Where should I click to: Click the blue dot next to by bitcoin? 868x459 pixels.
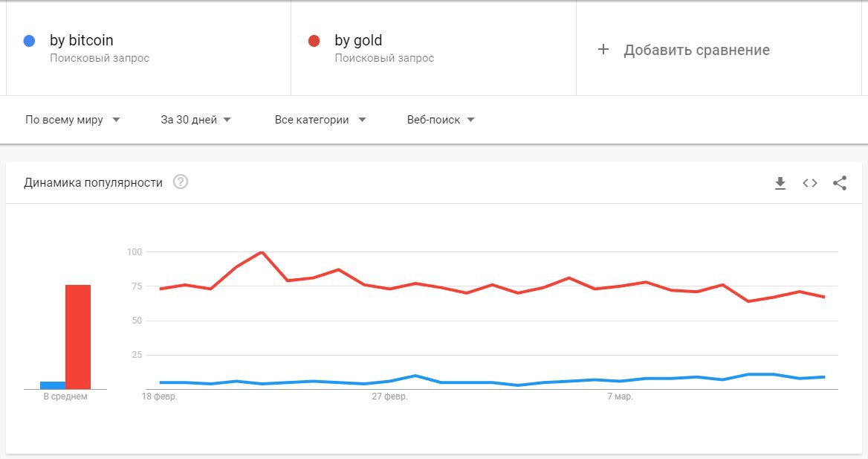pos(29,41)
